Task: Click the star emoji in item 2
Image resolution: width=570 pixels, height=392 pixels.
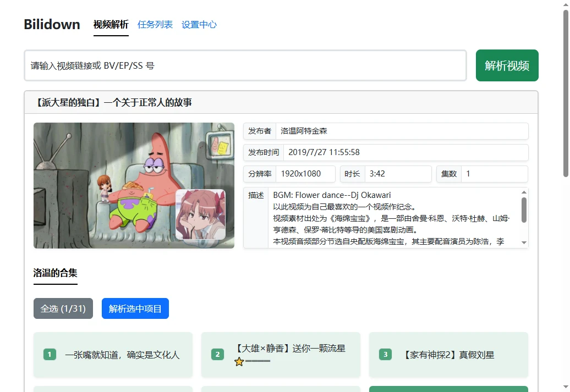Action: tap(239, 362)
